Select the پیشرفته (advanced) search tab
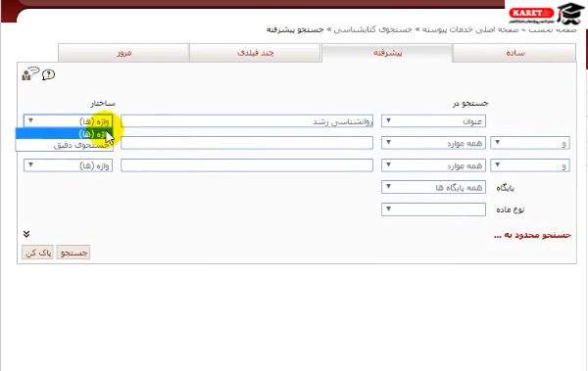 point(387,53)
